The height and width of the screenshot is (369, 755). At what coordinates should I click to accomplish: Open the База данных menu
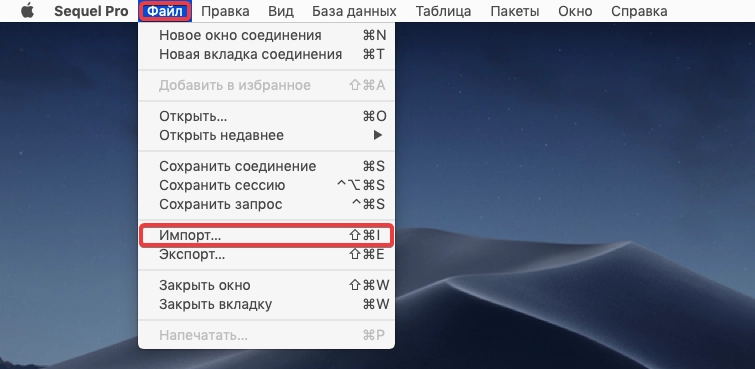click(354, 11)
